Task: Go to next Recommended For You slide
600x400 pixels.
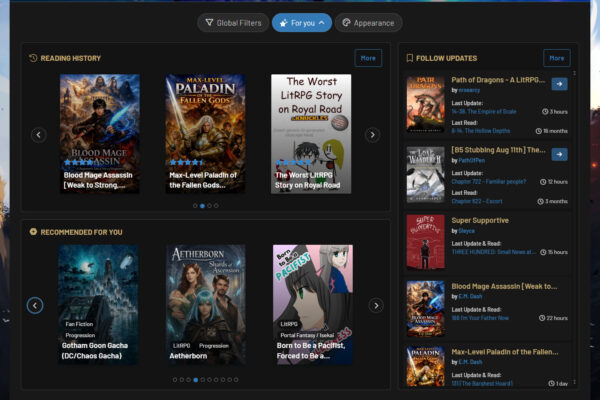Action: pos(376,305)
